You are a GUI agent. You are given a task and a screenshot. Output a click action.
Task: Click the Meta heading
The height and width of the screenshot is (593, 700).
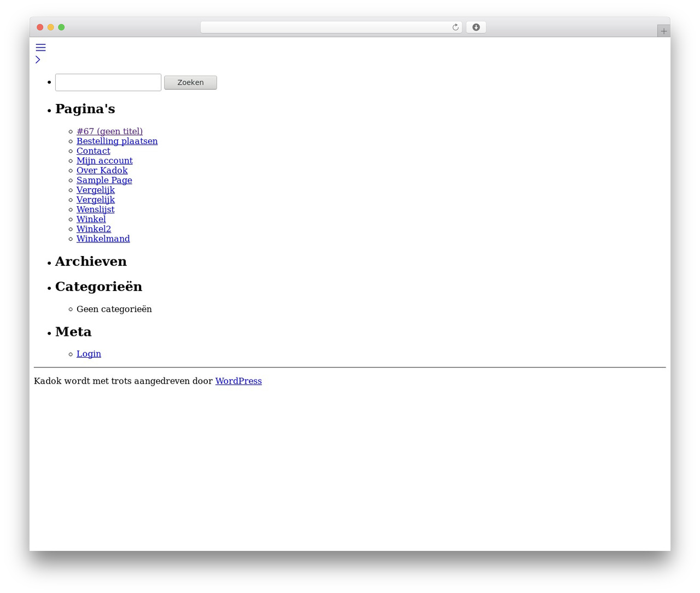73,332
